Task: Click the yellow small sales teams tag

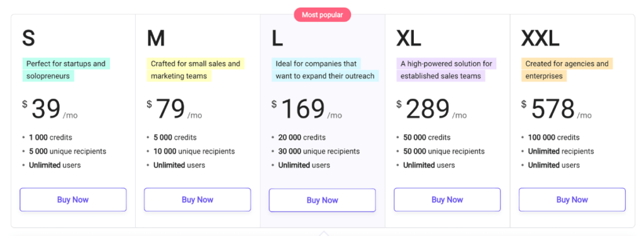Action: [x=196, y=70]
